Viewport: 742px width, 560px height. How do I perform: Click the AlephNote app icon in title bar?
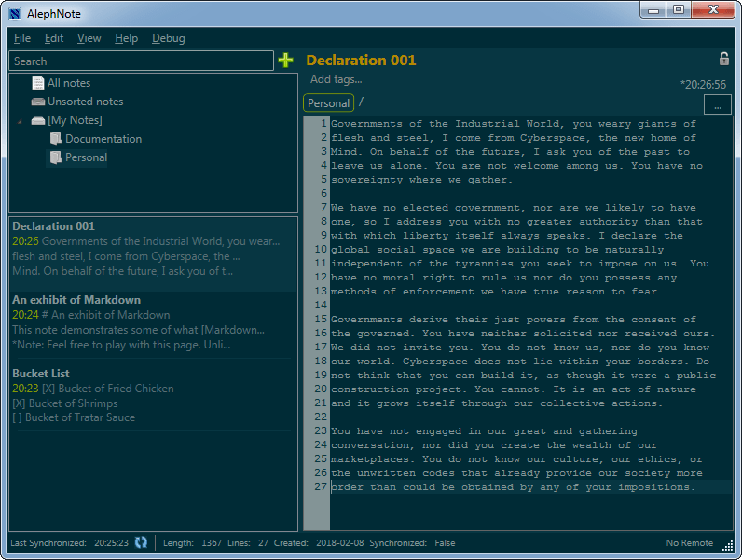(14, 12)
